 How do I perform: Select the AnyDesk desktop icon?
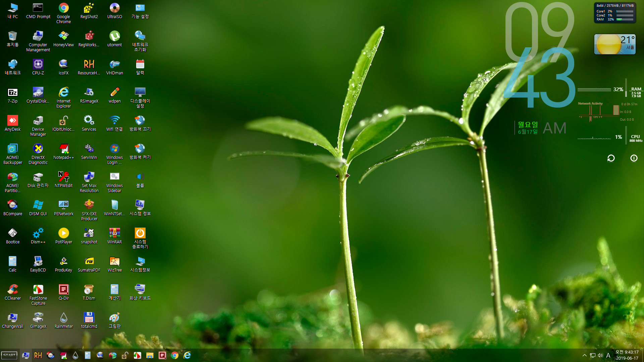12,123
